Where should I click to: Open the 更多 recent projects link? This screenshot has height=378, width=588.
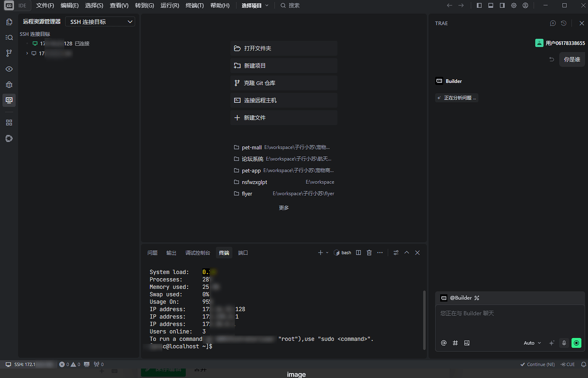284,208
